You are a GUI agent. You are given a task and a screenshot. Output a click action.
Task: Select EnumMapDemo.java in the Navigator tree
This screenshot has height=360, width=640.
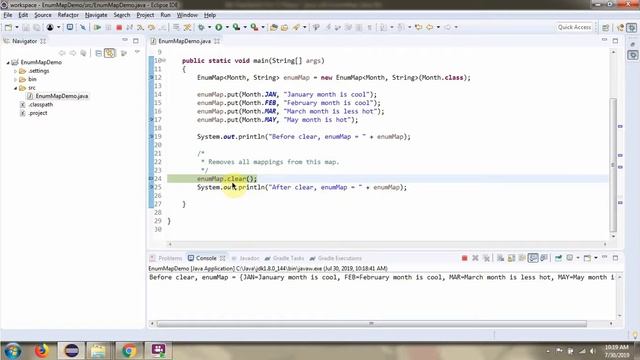62,96
